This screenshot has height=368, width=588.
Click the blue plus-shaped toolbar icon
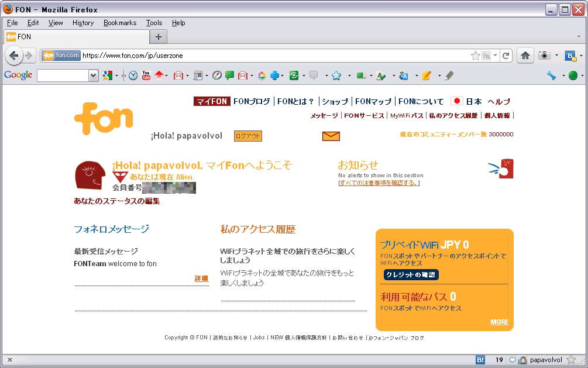[x=274, y=75]
